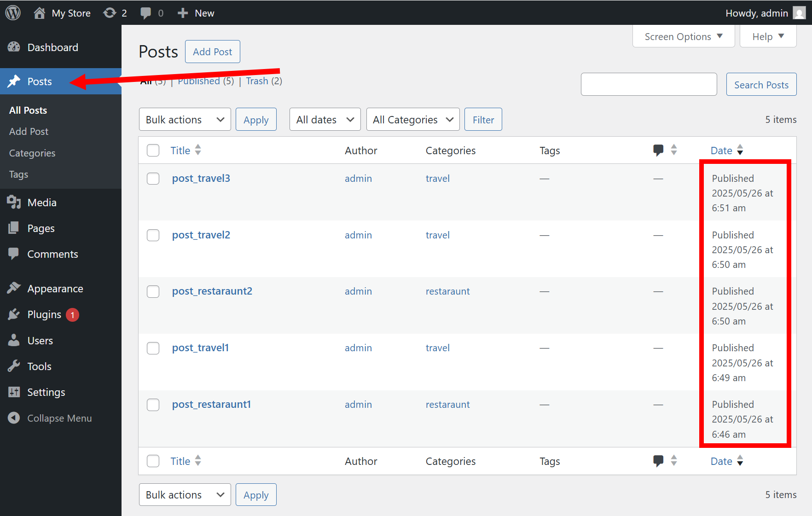Open the top Bulk actions dropdown

tap(185, 120)
